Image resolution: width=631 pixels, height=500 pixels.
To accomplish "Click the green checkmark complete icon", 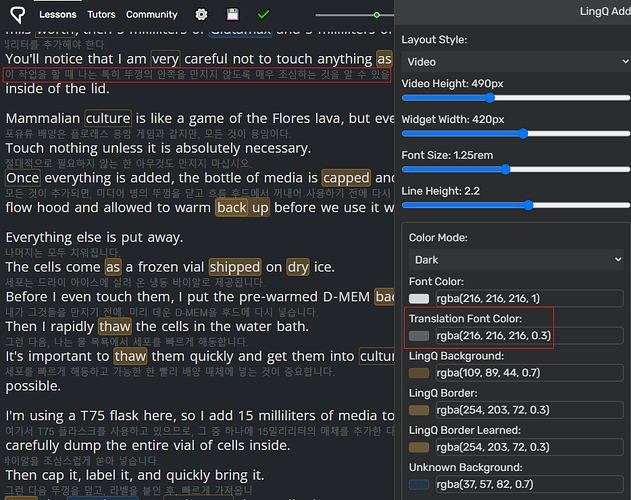I will [x=263, y=15].
